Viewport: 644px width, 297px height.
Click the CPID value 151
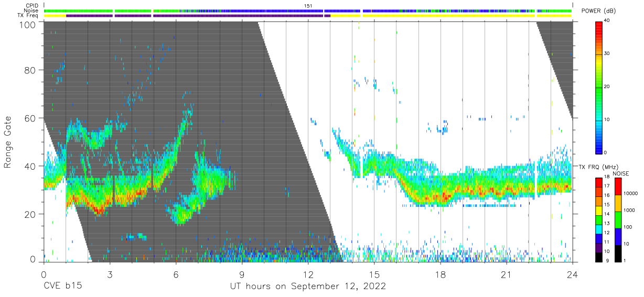(x=308, y=6)
